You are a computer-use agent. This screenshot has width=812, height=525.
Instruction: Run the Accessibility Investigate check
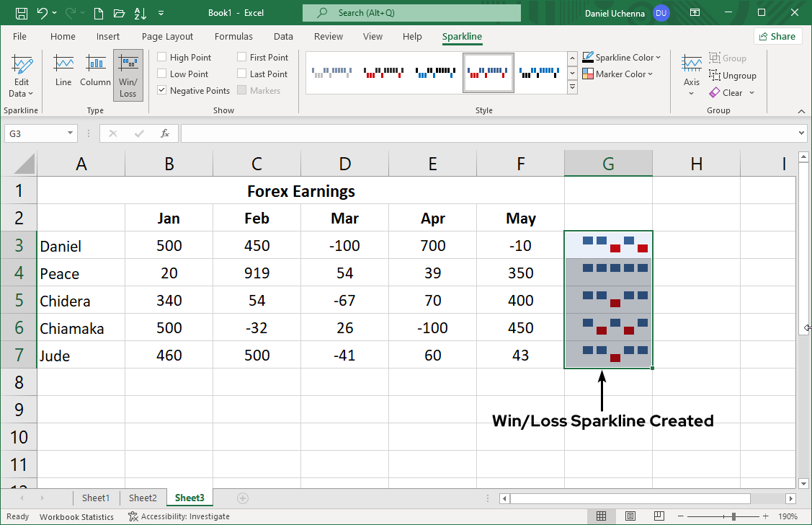click(x=179, y=516)
